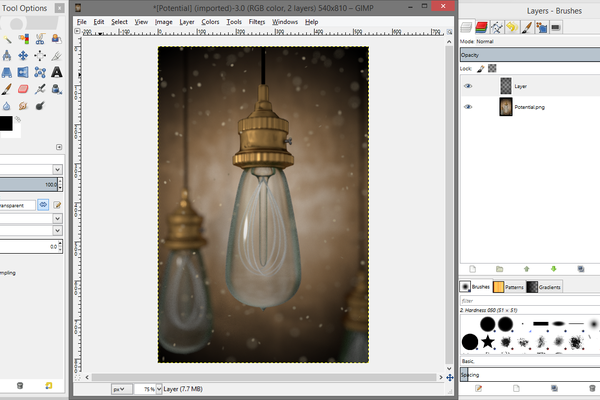Toggle Lock alpha channel checkerboard icon
The image size is (600, 400).
[492, 69]
